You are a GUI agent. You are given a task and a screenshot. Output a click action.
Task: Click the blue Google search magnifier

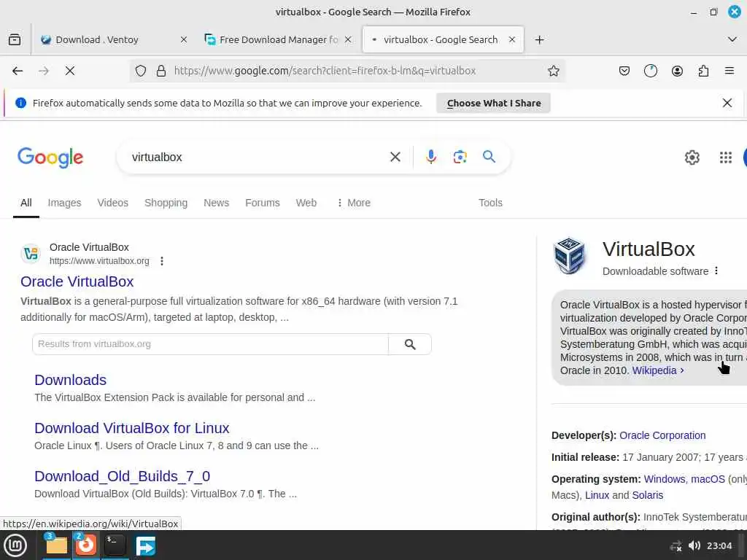coord(489,157)
